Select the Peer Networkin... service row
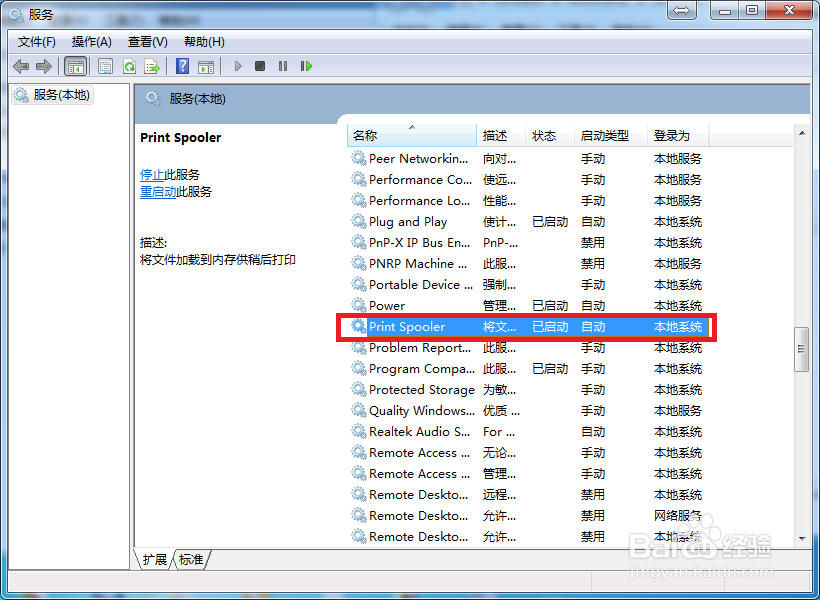The image size is (820, 600). click(530, 158)
